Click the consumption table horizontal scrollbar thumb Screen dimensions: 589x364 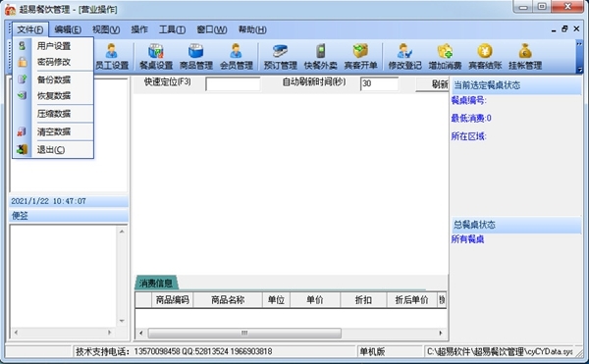[244, 333]
